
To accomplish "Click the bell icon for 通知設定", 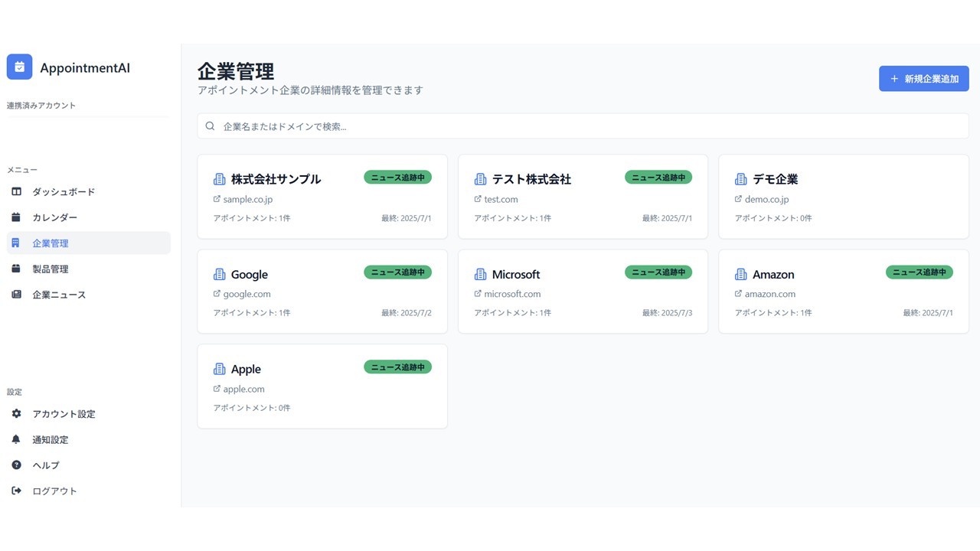I will [16, 439].
